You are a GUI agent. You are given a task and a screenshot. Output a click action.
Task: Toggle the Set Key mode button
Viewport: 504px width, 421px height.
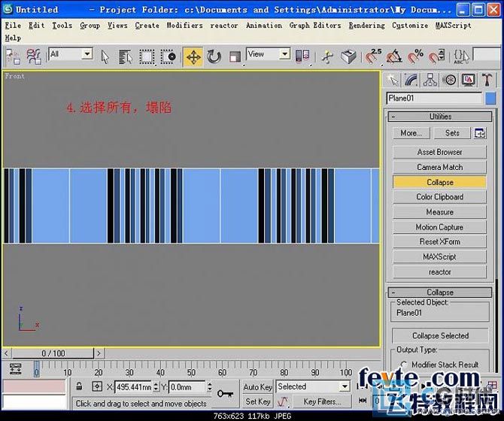click(258, 401)
